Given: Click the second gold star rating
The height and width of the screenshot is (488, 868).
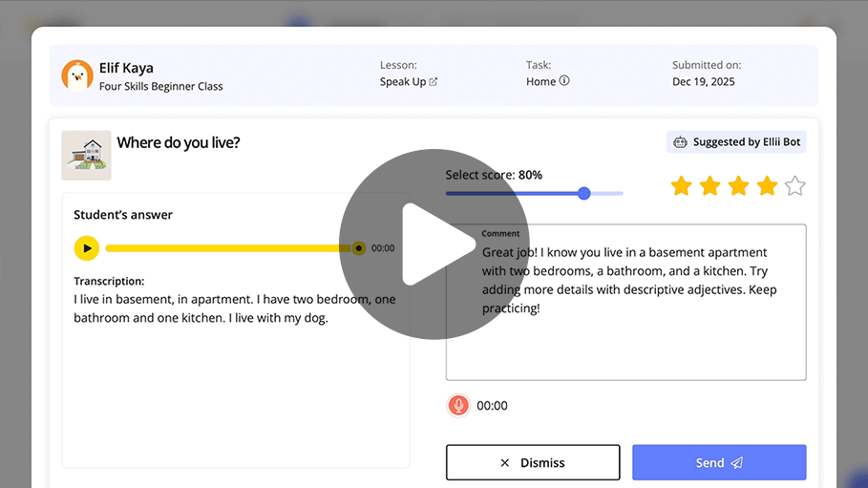Looking at the screenshot, I should (x=709, y=186).
